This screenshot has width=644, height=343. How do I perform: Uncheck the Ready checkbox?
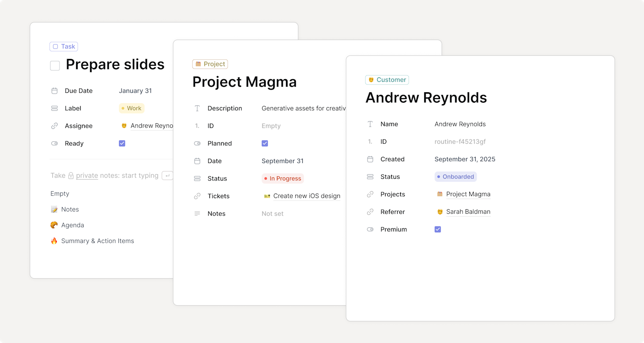pyautogui.click(x=122, y=144)
